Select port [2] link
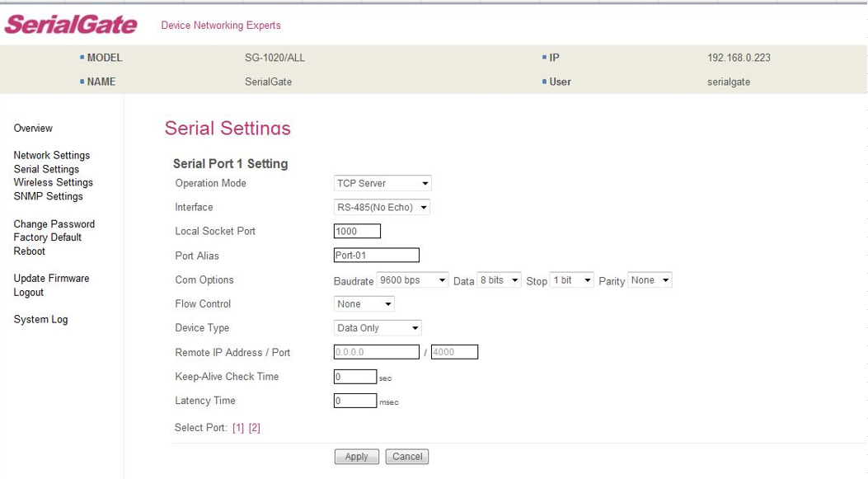This screenshot has width=868, height=479. coord(255,428)
